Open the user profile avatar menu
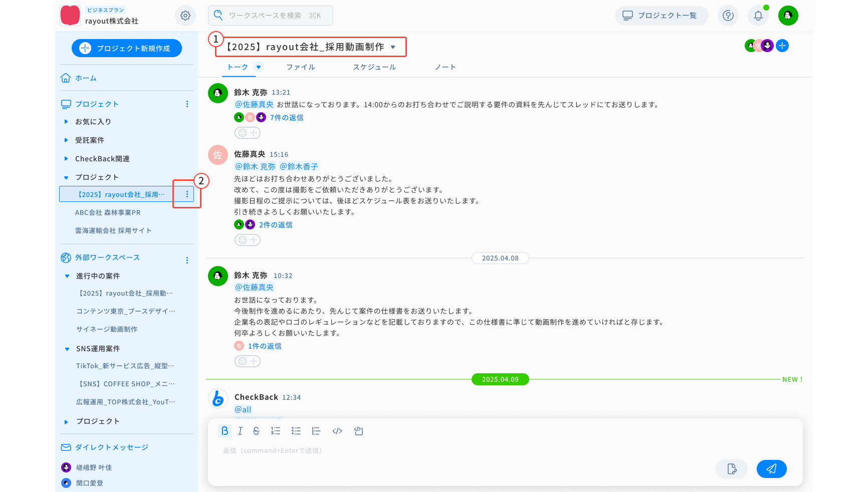The width and height of the screenshot is (868, 492). (788, 16)
